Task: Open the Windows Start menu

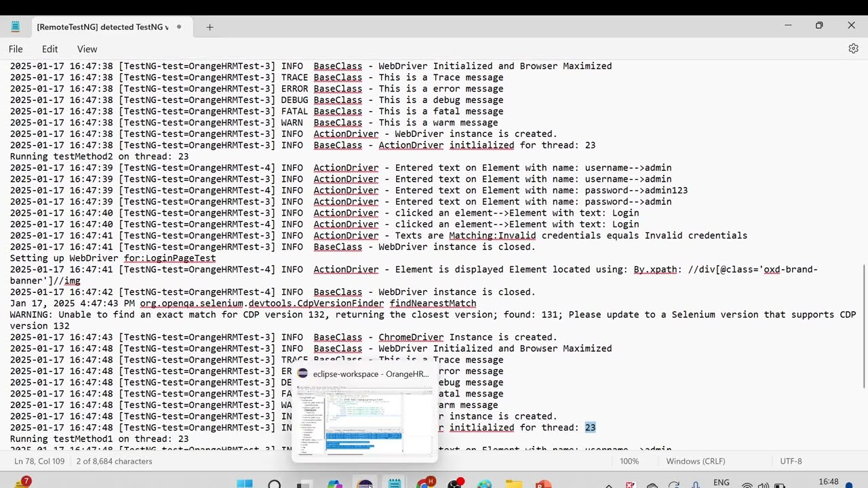Action: [245, 484]
